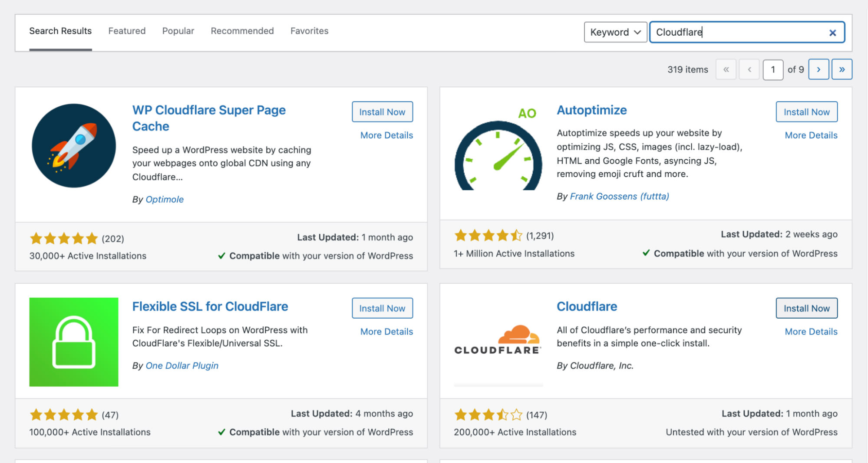This screenshot has height=463, width=868.
Task: Open the Cloudflare plugin title link
Action: pos(587,306)
